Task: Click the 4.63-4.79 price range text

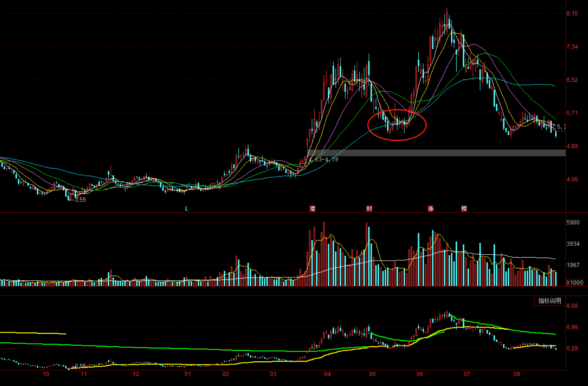Action: click(323, 159)
